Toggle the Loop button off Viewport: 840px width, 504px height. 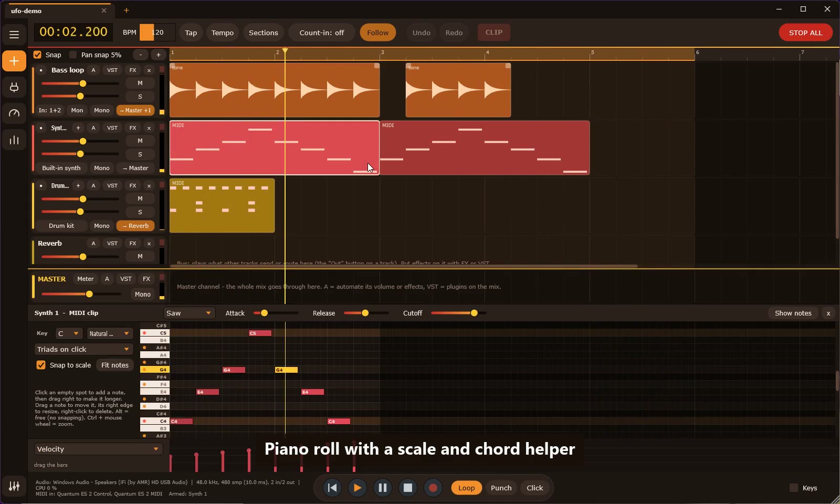pos(466,488)
